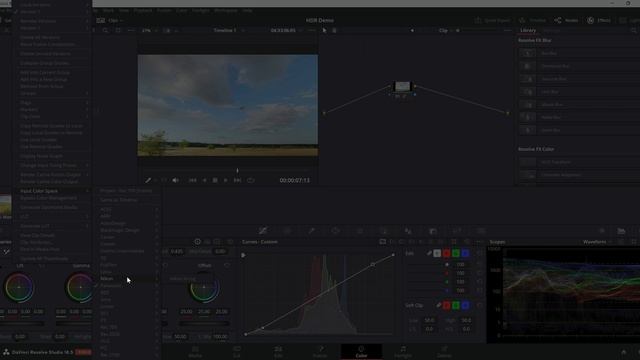Select the pointer tool above node graph

[324, 30]
